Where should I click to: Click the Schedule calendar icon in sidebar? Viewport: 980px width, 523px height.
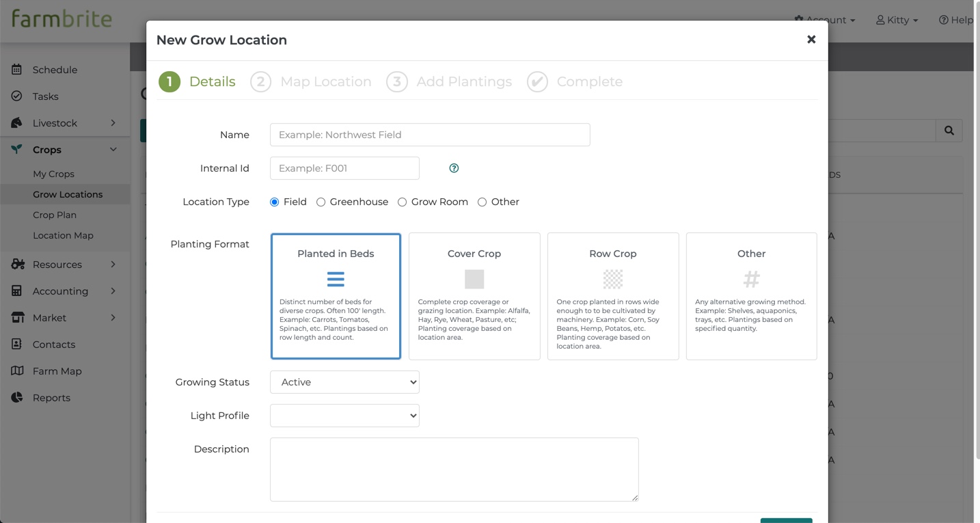coord(17,70)
